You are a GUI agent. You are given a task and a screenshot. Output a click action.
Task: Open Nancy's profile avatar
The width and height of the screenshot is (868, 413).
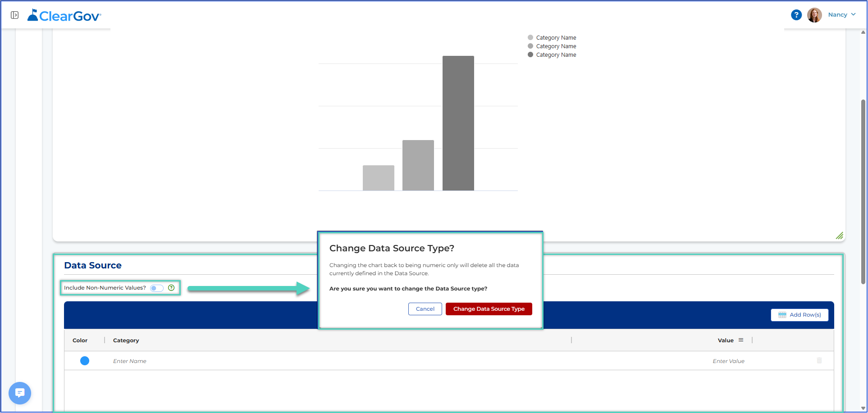[814, 15]
